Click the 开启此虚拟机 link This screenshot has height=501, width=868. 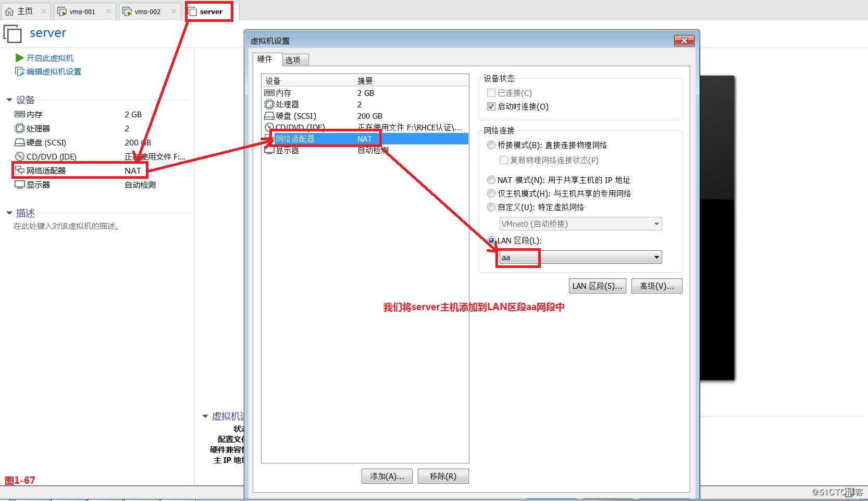coord(50,58)
